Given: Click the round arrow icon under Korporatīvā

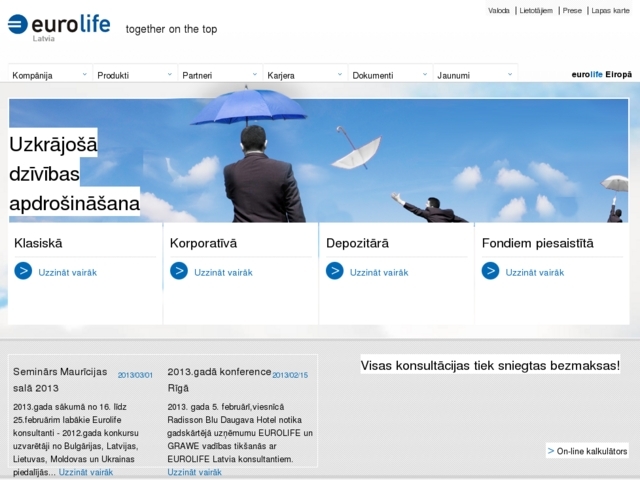Looking at the screenshot, I should point(179,271).
